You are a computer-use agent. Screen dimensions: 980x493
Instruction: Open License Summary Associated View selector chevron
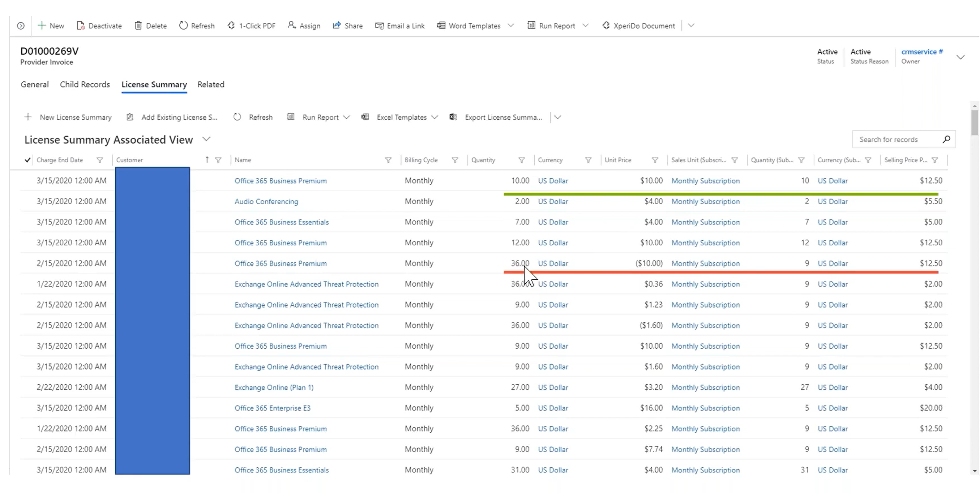(x=206, y=139)
